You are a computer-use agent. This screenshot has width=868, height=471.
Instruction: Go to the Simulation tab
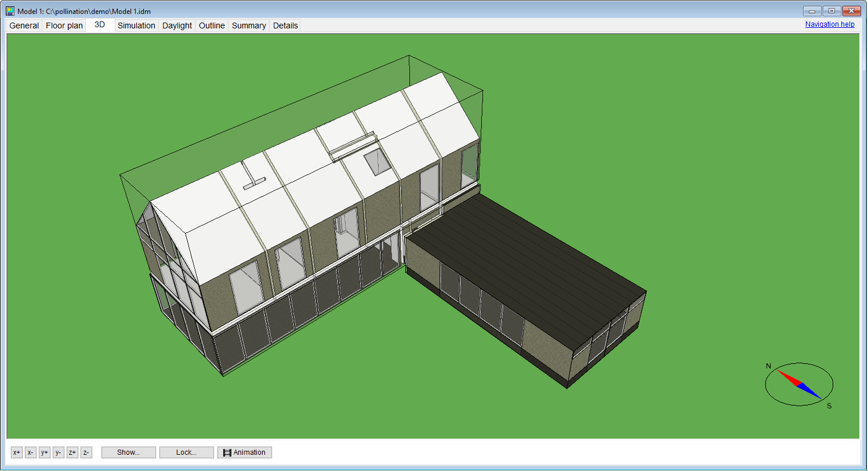pos(136,25)
